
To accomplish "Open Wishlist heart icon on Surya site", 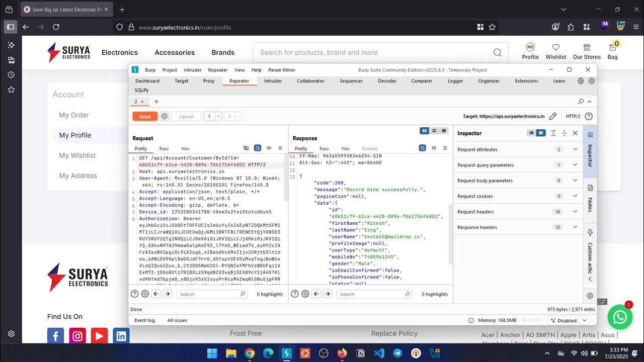I will pyautogui.click(x=555, y=51).
